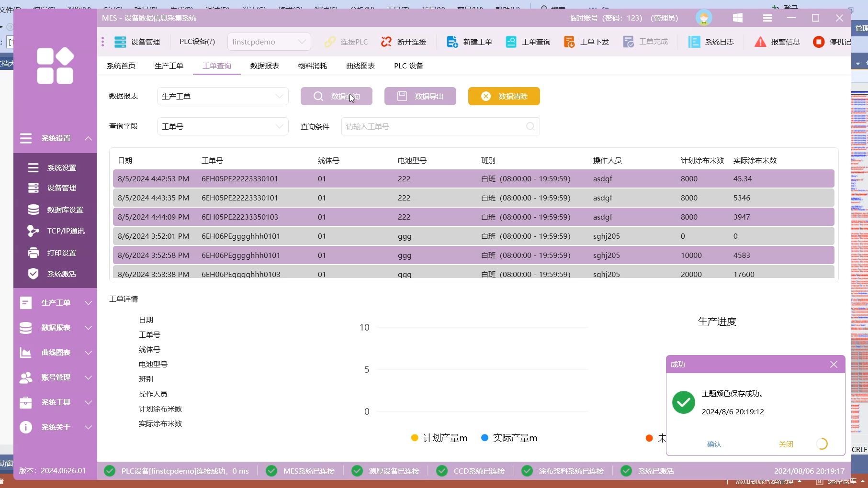Close the 成功 popup with the X
868x488 pixels.
pyautogui.click(x=834, y=365)
